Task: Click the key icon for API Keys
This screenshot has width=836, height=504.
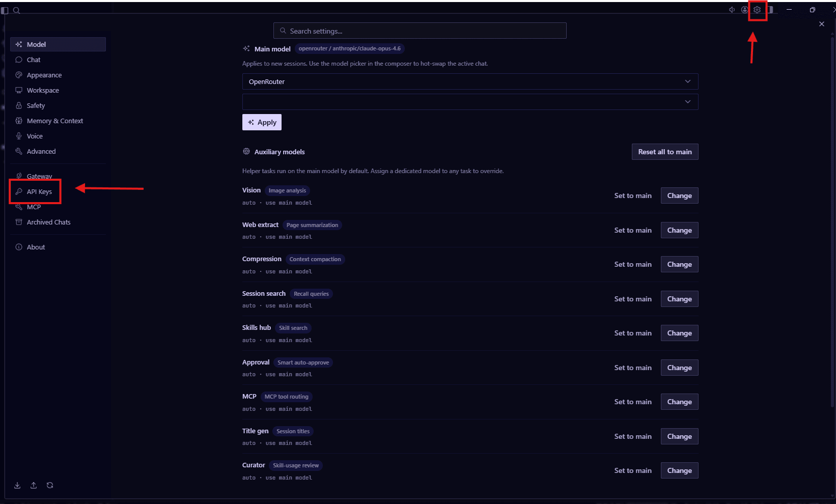Action: (x=19, y=191)
